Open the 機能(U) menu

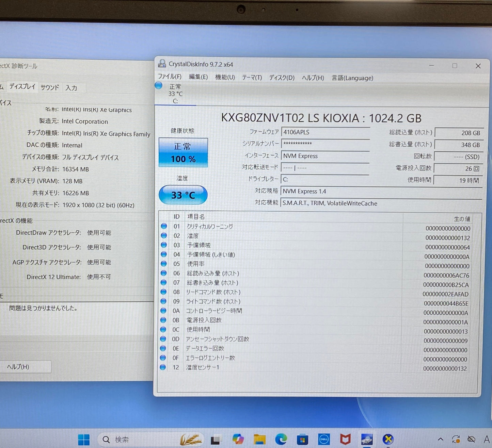tap(225, 77)
